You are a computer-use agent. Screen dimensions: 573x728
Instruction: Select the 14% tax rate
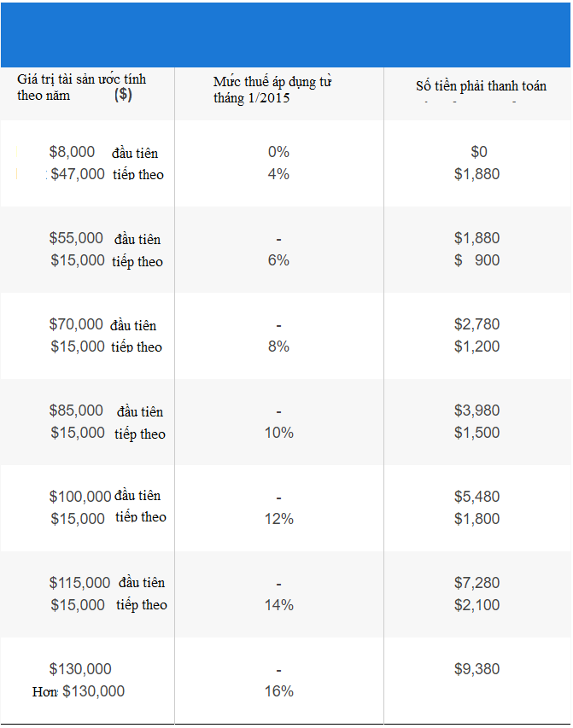[278, 605]
